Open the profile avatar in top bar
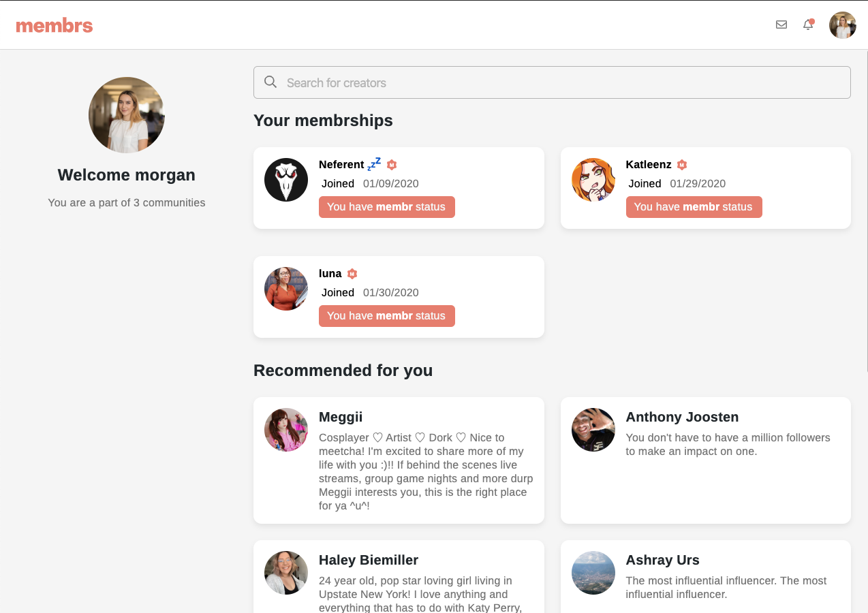The height and width of the screenshot is (613, 868). [x=843, y=25]
